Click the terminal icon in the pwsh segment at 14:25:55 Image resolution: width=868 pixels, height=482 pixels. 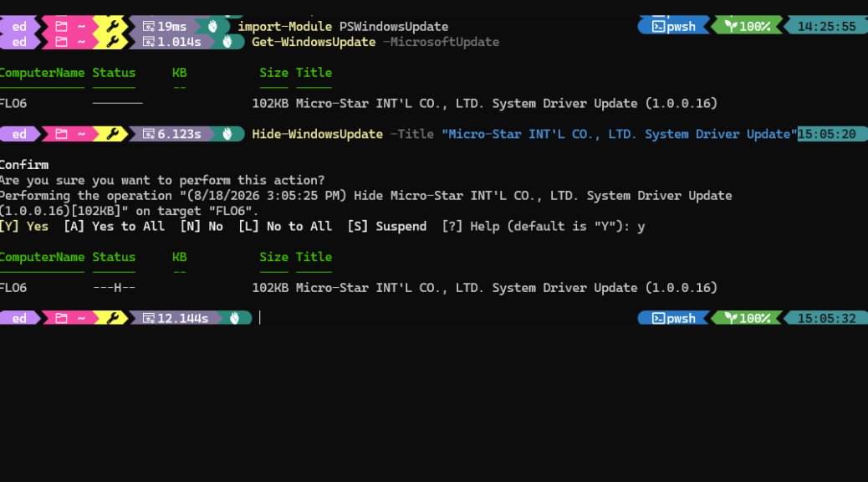(657, 27)
